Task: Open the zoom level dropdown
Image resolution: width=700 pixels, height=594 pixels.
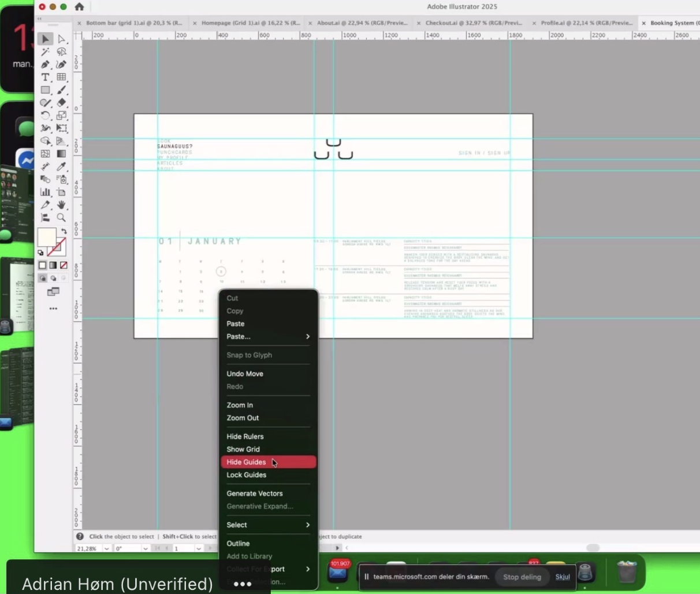Action: point(106,548)
